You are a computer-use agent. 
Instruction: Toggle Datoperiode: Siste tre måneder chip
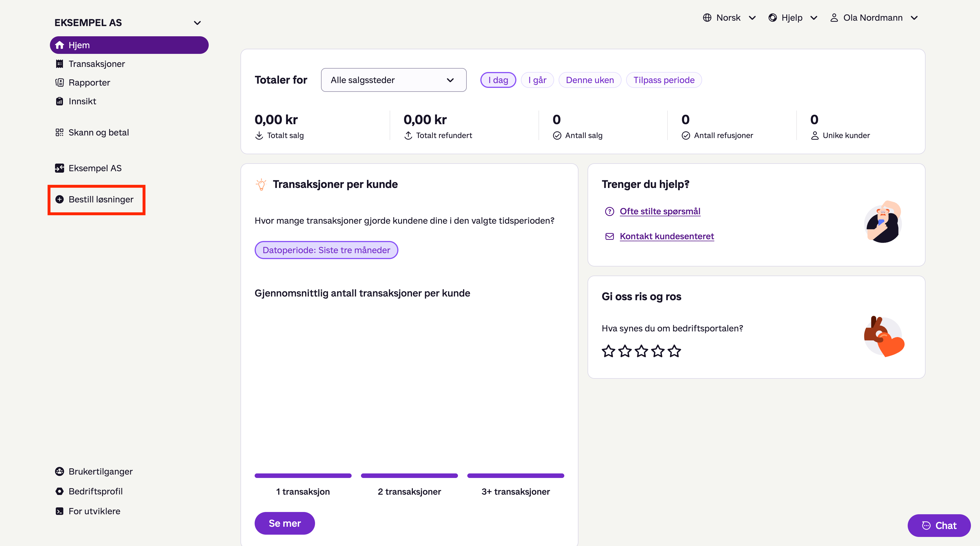(326, 250)
